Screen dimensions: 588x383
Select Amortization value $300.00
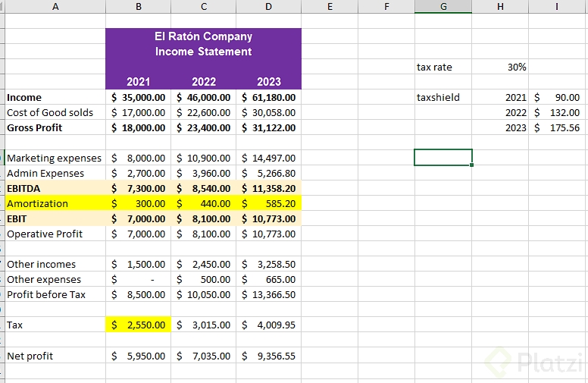(139, 203)
